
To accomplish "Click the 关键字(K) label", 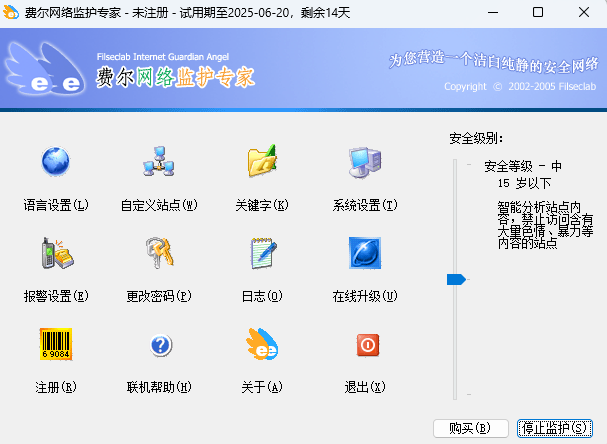I will coord(262,205).
